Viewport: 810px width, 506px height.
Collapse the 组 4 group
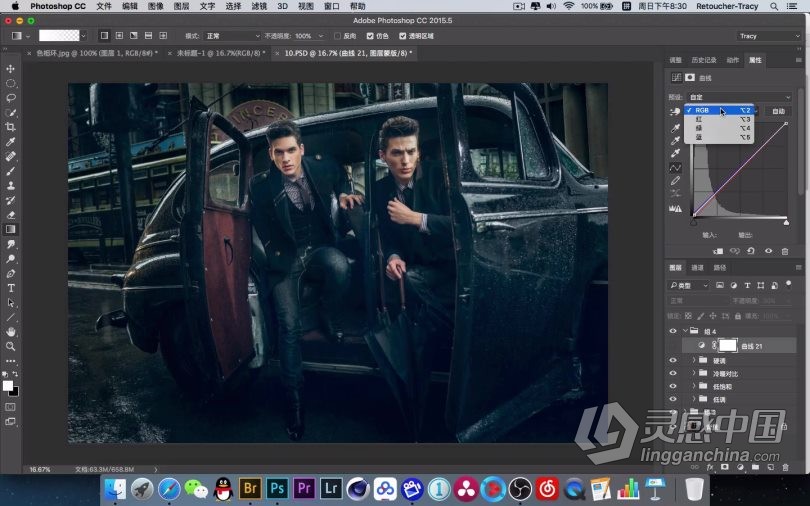coord(686,331)
